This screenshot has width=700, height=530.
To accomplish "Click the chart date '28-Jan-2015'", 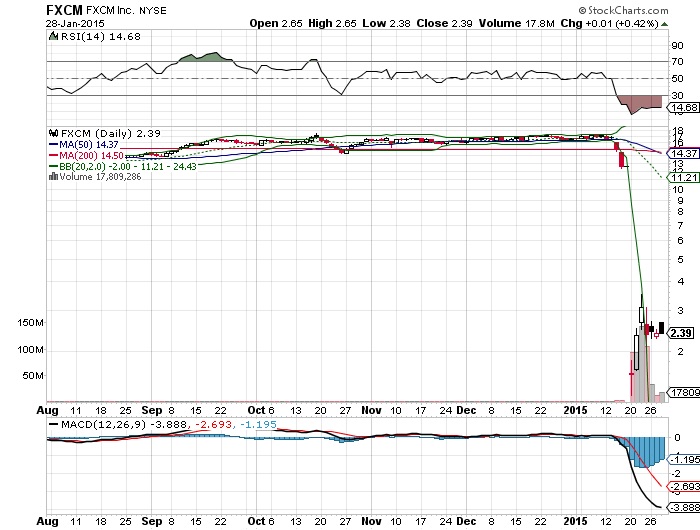I will click(x=75, y=23).
